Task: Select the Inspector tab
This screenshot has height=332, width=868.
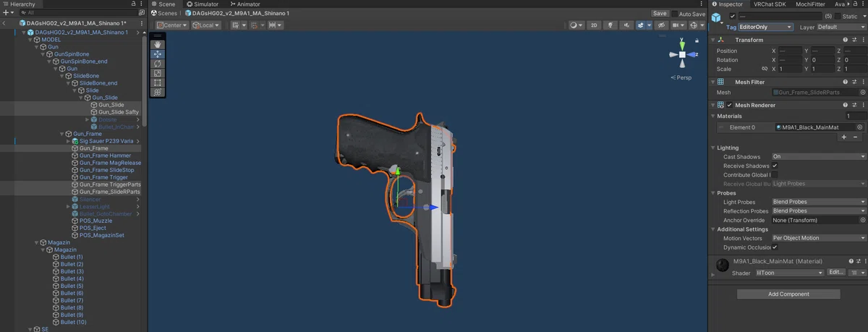Action: point(728,4)
